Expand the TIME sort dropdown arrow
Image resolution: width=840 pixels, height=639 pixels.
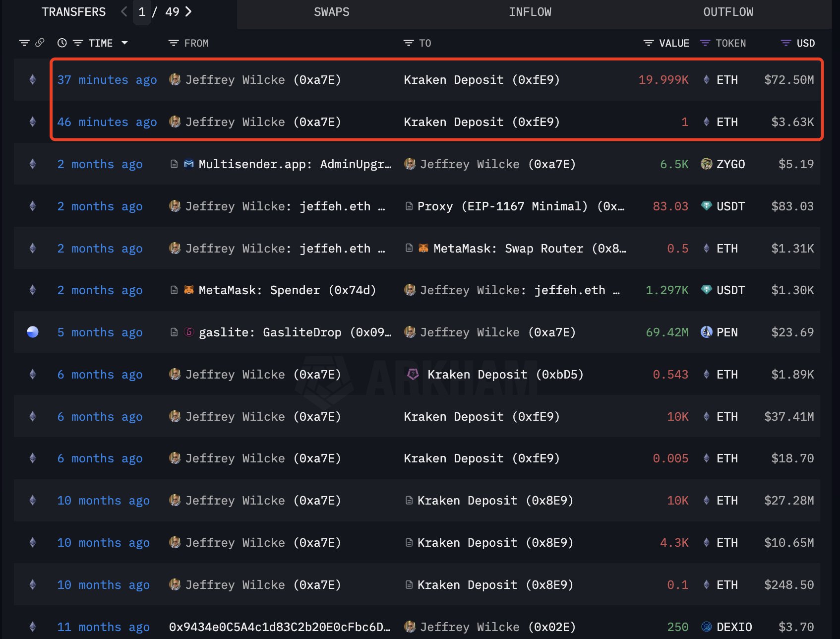tap(124, 43)
